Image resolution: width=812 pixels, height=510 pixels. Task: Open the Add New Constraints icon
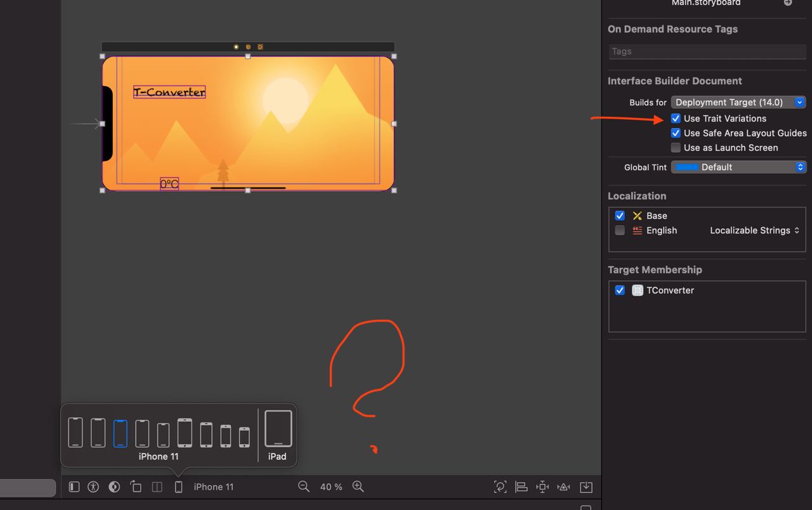542,487
